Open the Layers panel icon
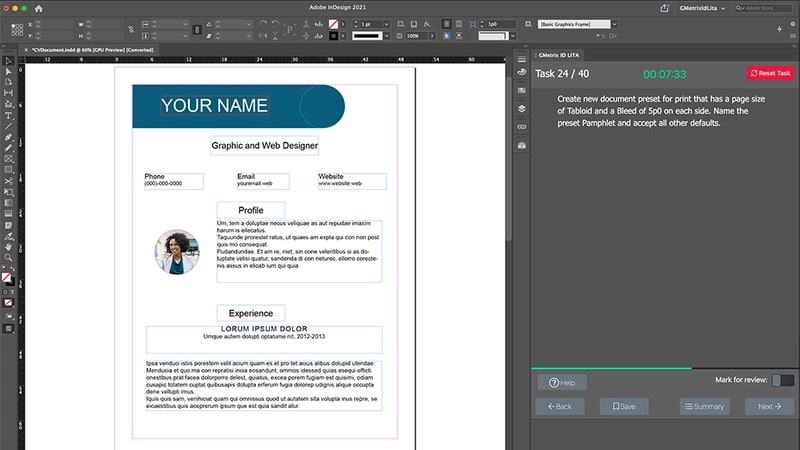Viewport: 800px width, 450px height. pos(521,109)
